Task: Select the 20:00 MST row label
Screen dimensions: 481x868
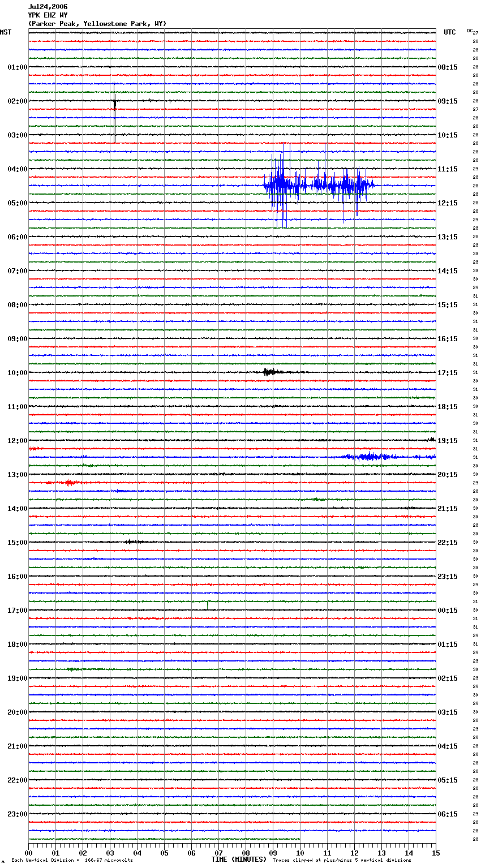Action: (17, 712)
